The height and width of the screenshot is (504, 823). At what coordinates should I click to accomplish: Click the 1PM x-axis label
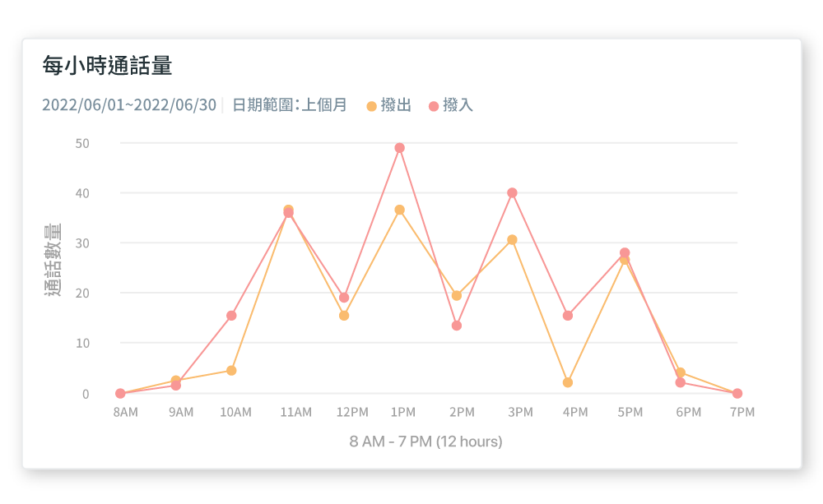pyautogui.click(x=403, y=412)
